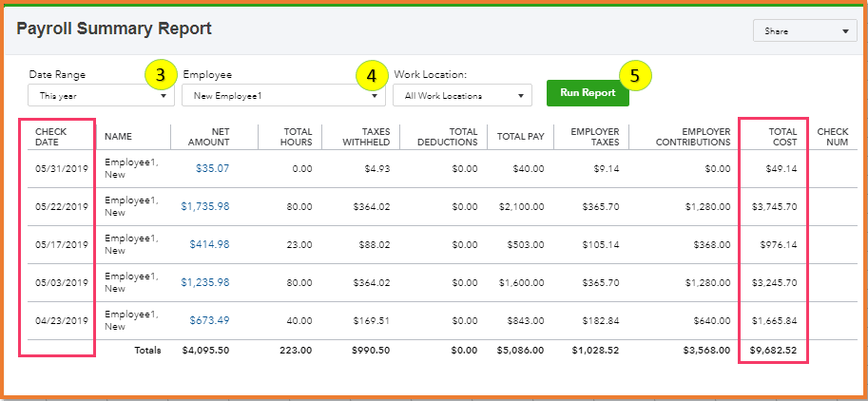Viewport: 868px width, 401px height.
Task: Click the $1,665.84 total cost value
Action: [x=775, y=321]
